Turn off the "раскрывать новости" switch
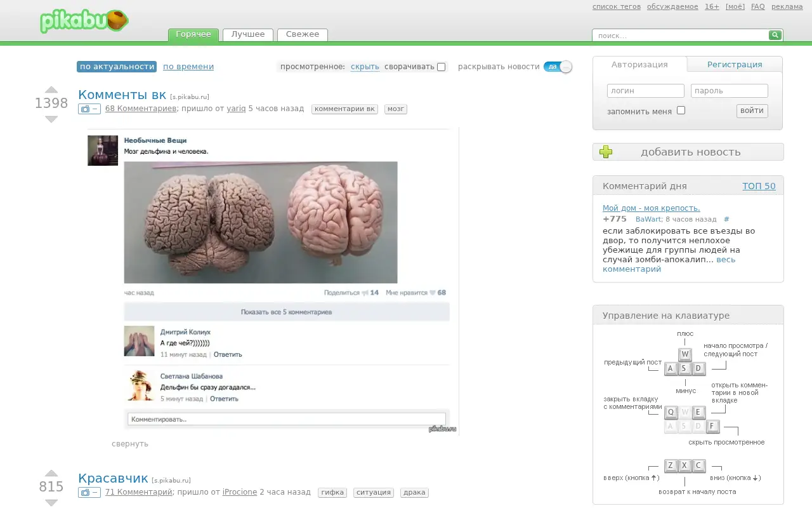Viewport: 812px width, 508px height. pos(558,67)
